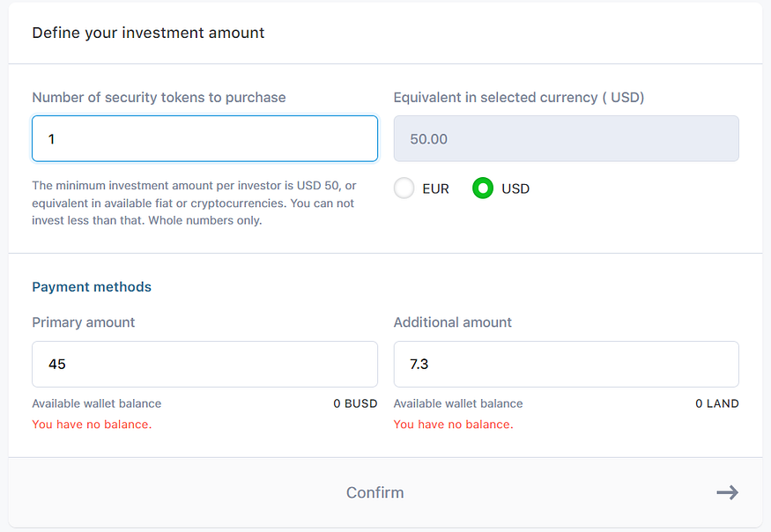The image size is (771, 532).
Task: Click the 0 BUSD balance value
Action: pyautogui.click(x=355, y=403)
